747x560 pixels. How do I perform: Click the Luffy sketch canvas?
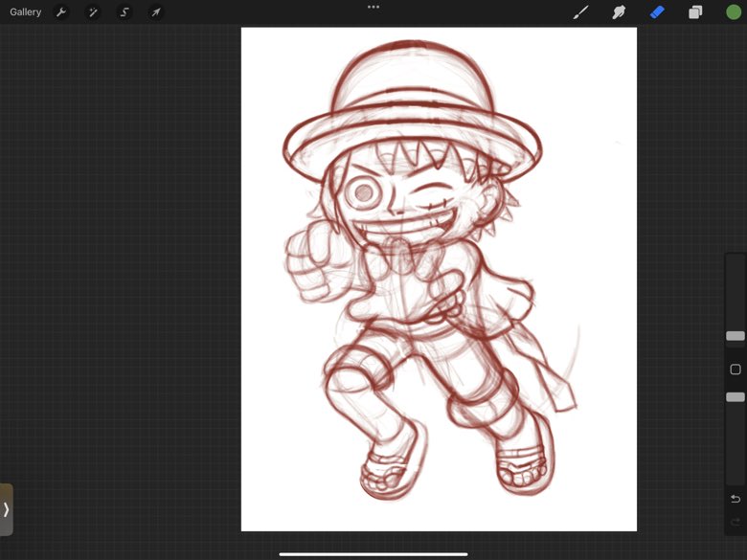point(439,280)
